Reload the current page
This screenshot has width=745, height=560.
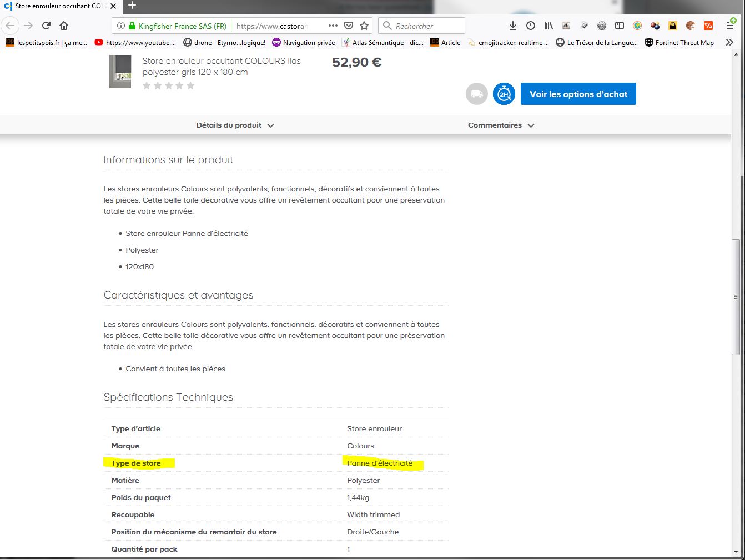[47, 26]
